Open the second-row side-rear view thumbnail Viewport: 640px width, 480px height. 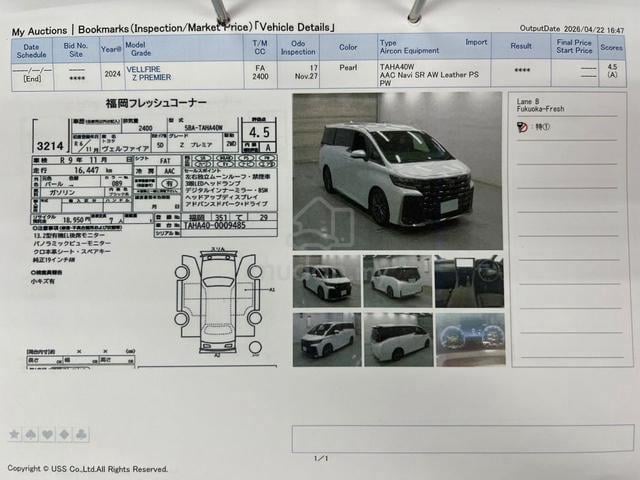398,340
